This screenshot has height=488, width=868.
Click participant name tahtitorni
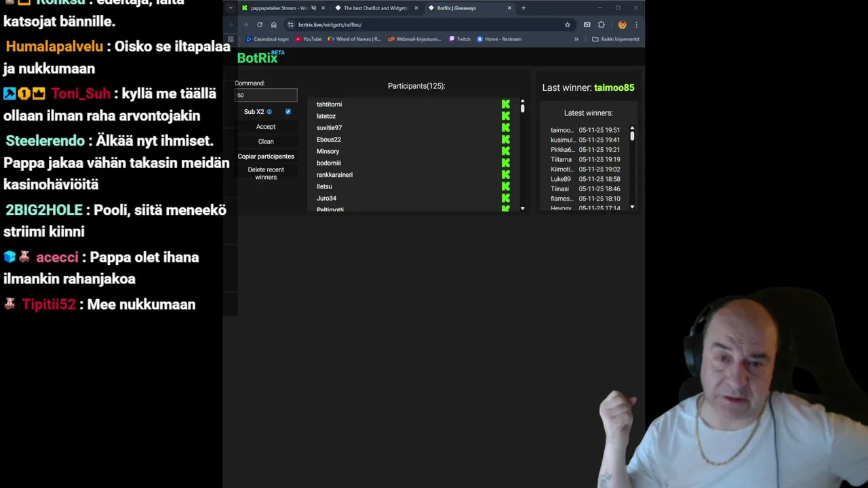pyautogui.click(x=329, y=104)
